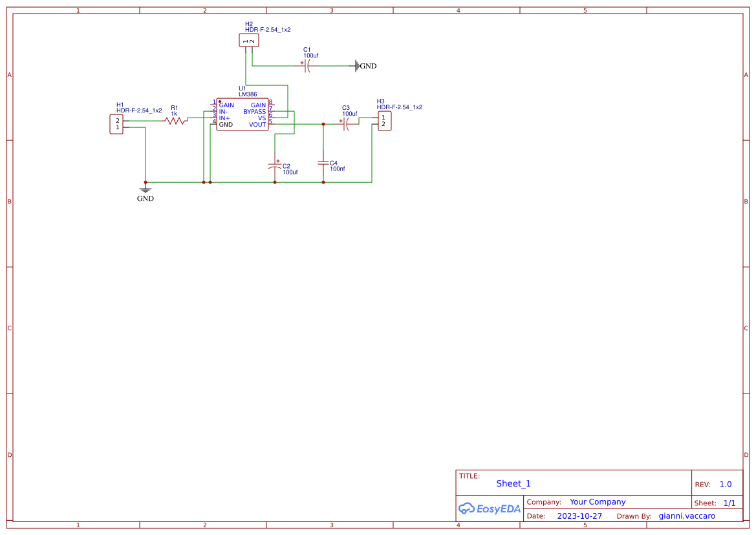Image resolution: width=756 pixels, height=535 pixels.
Task: Click the BYPASS pin label on U1
Action: click(x=254, y=112)
